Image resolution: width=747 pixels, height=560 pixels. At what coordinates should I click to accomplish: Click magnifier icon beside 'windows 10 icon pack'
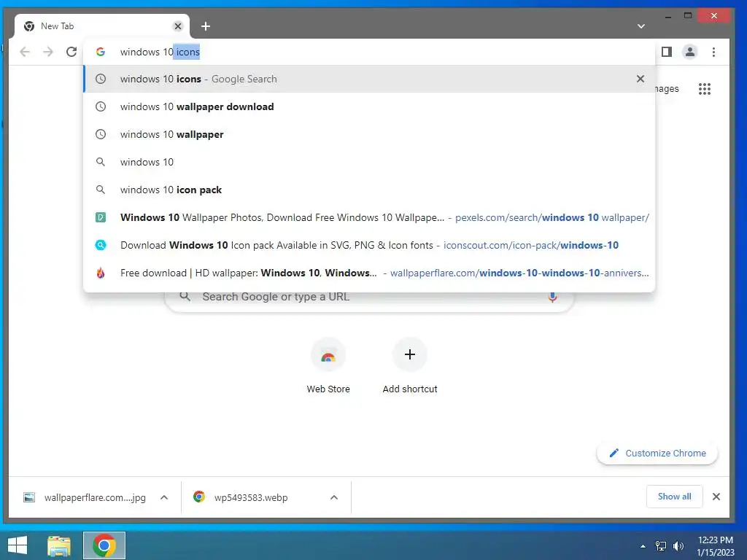pyautogui.click(x=101, y=190)
